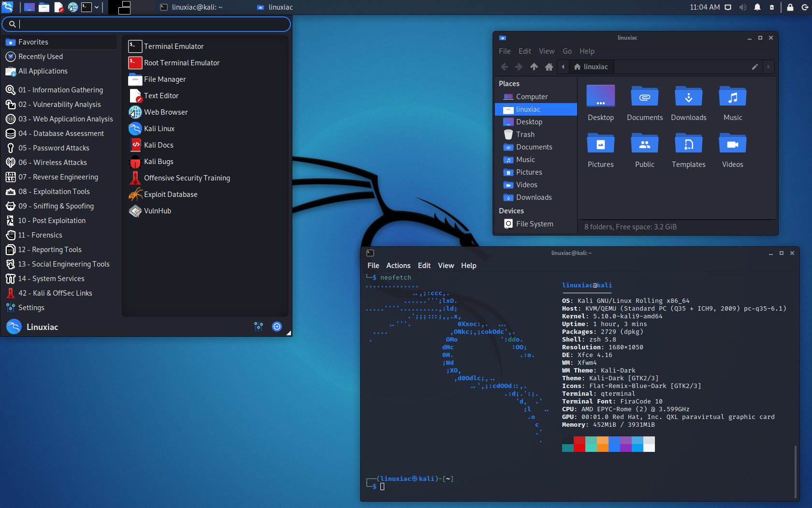Open 13 - Social Engineering Tools category
This screenshot has width=812, height=508.
pyautogui.click(x=60, y=264)
